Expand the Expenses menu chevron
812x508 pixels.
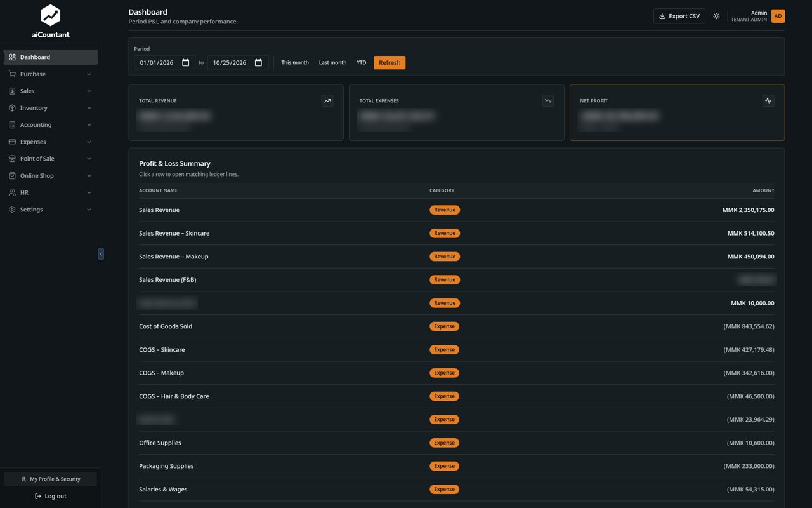click(x=89, y=142)
